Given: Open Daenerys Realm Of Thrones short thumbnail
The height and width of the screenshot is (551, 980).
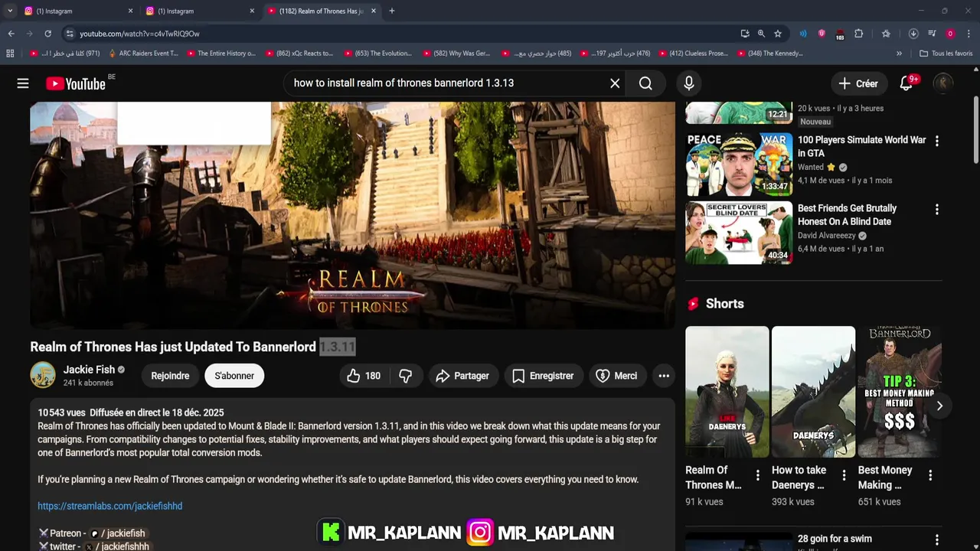Looking at the screenshot, I should pyautogui.click(x=727, y=392).
